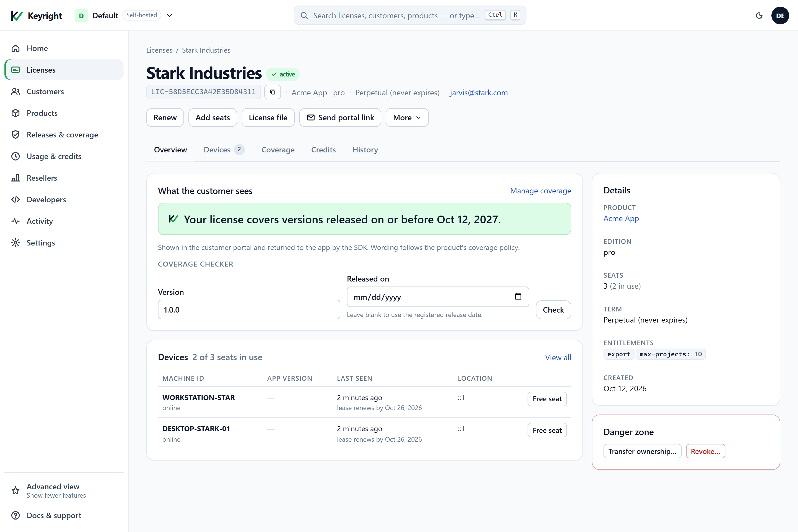This screenshot has height=532, width=798.
Task: Click Transfer ownership button
Action: 642,451
